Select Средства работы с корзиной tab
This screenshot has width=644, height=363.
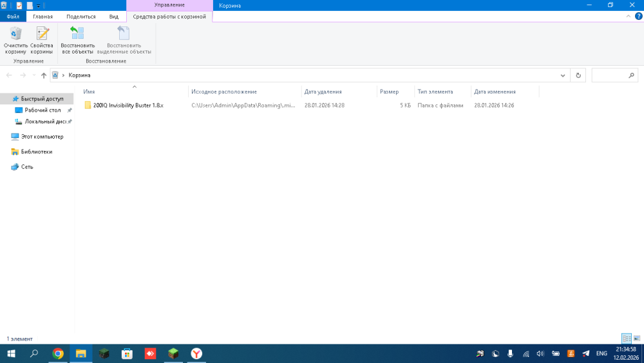click(x=169, y=17)
